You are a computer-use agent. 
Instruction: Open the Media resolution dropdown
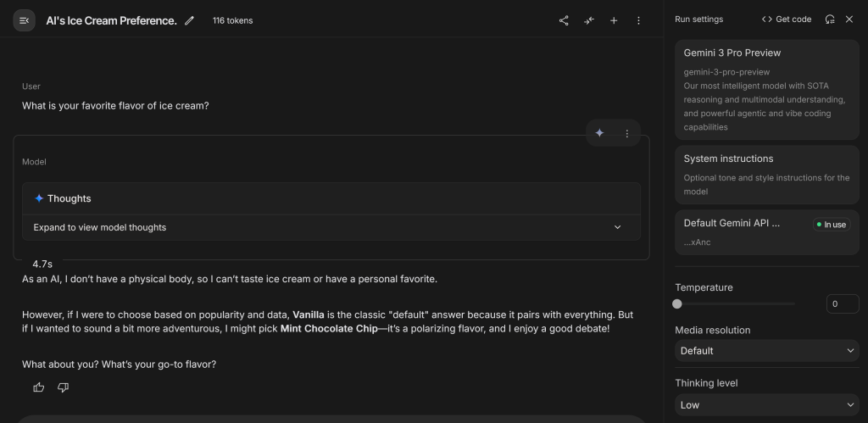(767, 351)
